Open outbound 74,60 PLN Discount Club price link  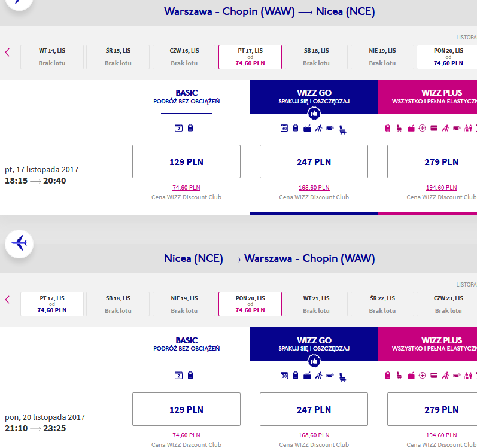(x=187, y=188)
